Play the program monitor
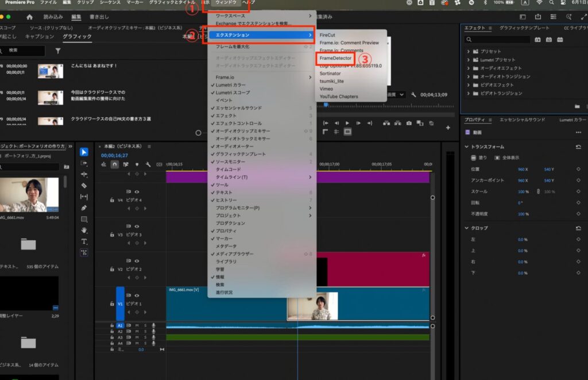 [347, 123]
